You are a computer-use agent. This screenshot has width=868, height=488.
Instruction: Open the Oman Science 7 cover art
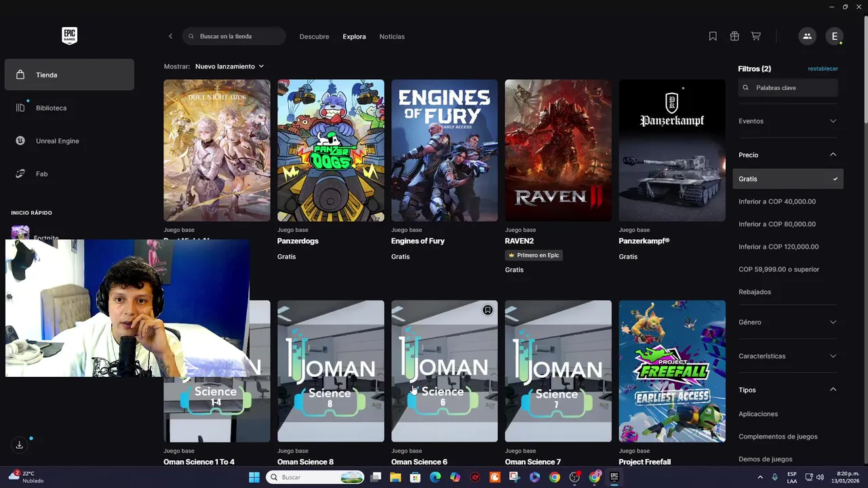(558, 371)
